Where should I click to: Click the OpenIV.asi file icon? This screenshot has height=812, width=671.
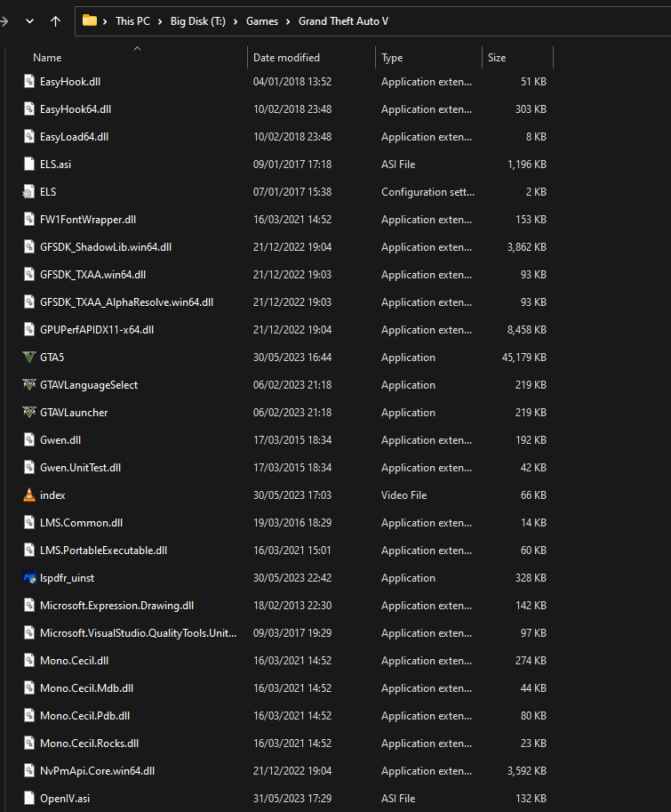(x=29, y=799)
